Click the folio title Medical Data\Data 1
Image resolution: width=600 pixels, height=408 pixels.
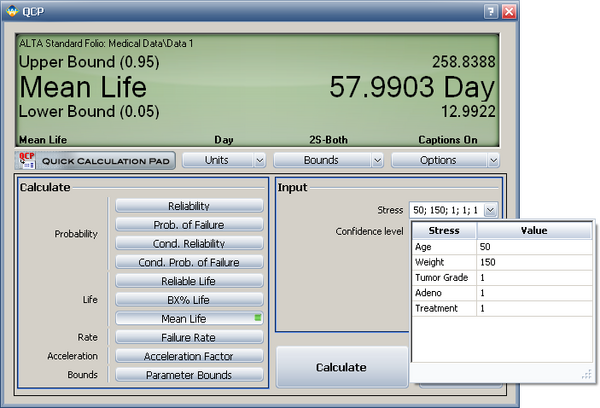point(151,43)
